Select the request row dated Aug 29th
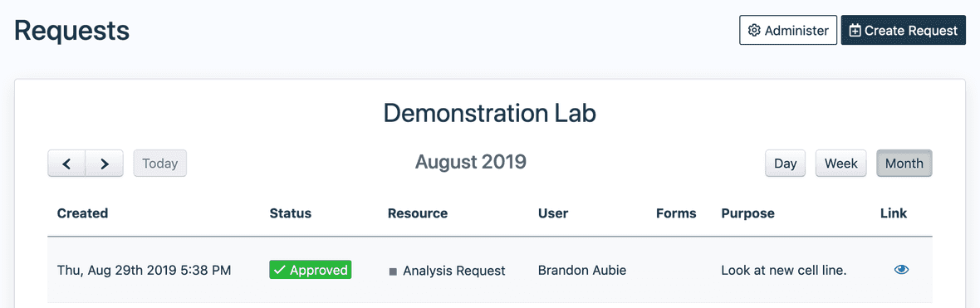The height and width of the screenshot is (308, 980). [x=490, y=271]
